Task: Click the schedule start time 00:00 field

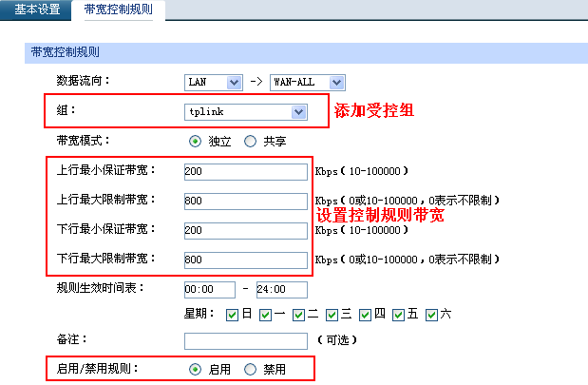Action: click(x=207, y=289)
